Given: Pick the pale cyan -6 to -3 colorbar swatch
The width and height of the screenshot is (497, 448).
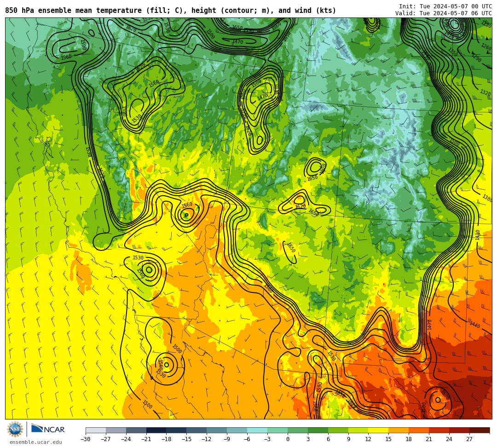Looking at the screenshot, I should 257,430.
